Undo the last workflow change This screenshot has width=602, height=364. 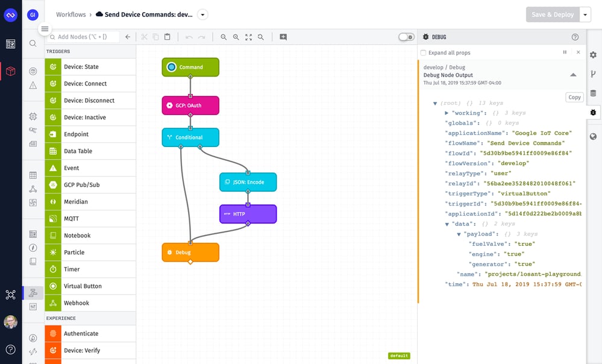click(x=189, y=37)
